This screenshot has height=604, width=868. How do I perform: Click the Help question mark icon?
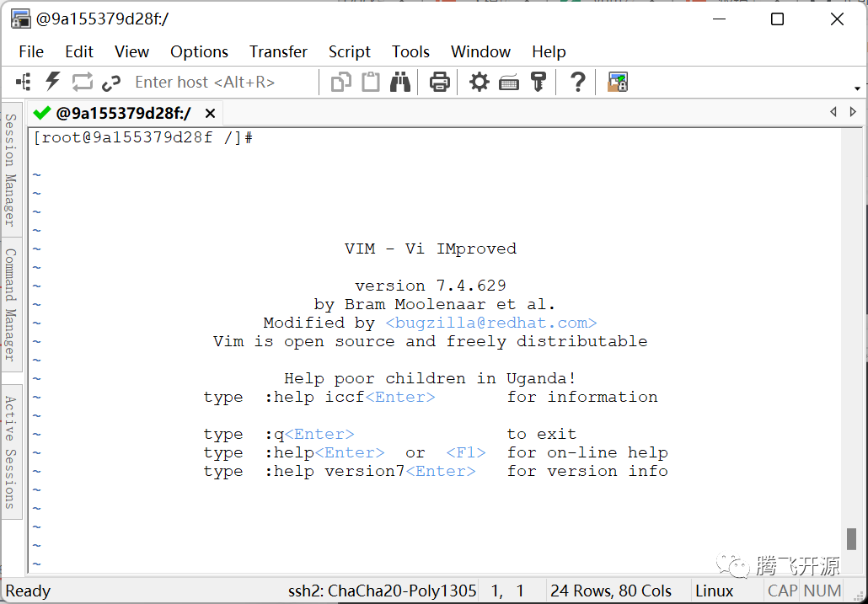coord(577,82)
